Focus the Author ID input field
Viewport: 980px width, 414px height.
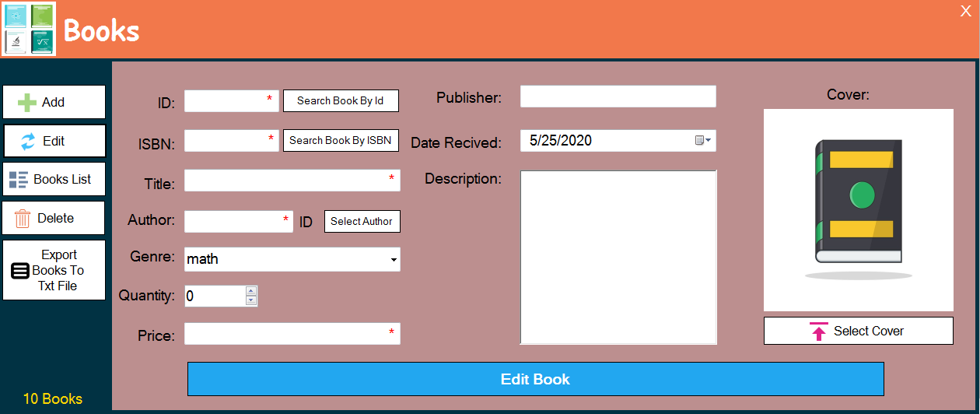[239, 221]
